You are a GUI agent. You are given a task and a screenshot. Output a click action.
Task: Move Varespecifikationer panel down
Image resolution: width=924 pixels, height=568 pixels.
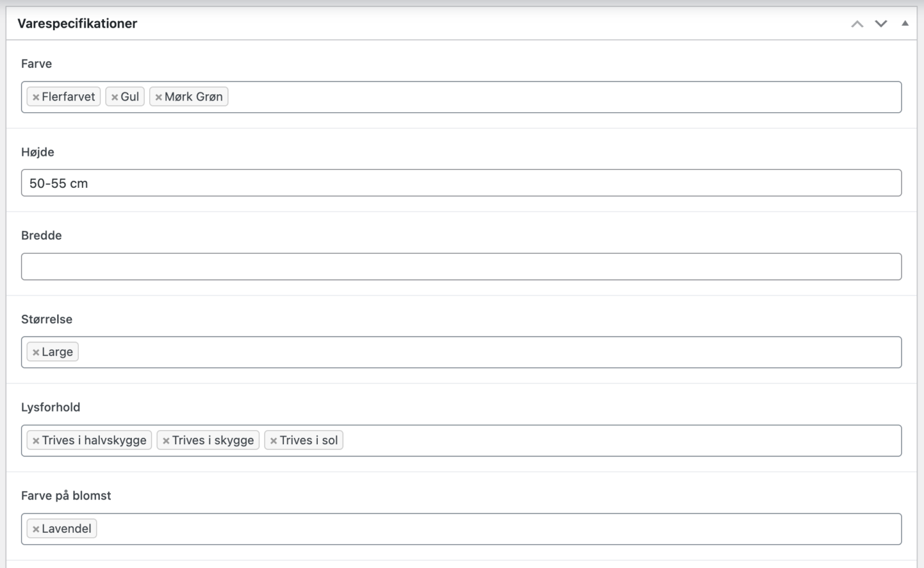coord(881,24)
